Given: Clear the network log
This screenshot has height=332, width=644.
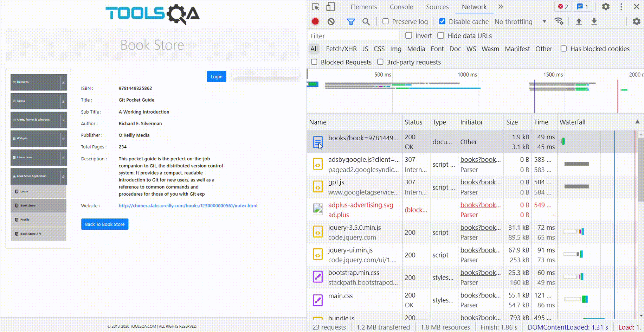Looking at the screenshot, I should pos(331,21).
